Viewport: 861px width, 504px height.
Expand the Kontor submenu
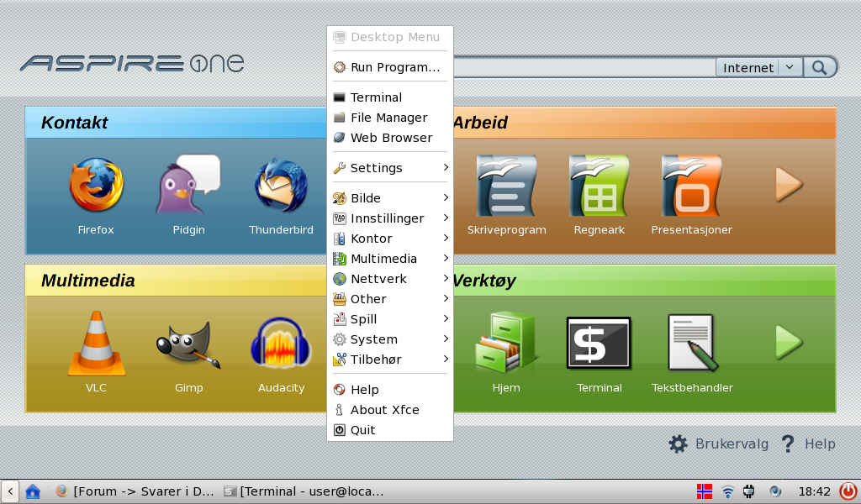click(x=390, y=239)
